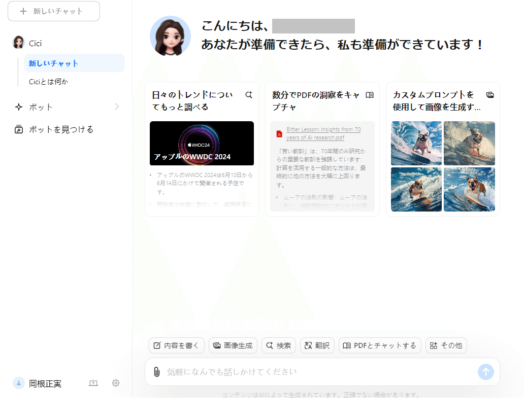Click the image icon on the custom prompt card
This screenshot has width=524, height=420.
click(489, 94)
